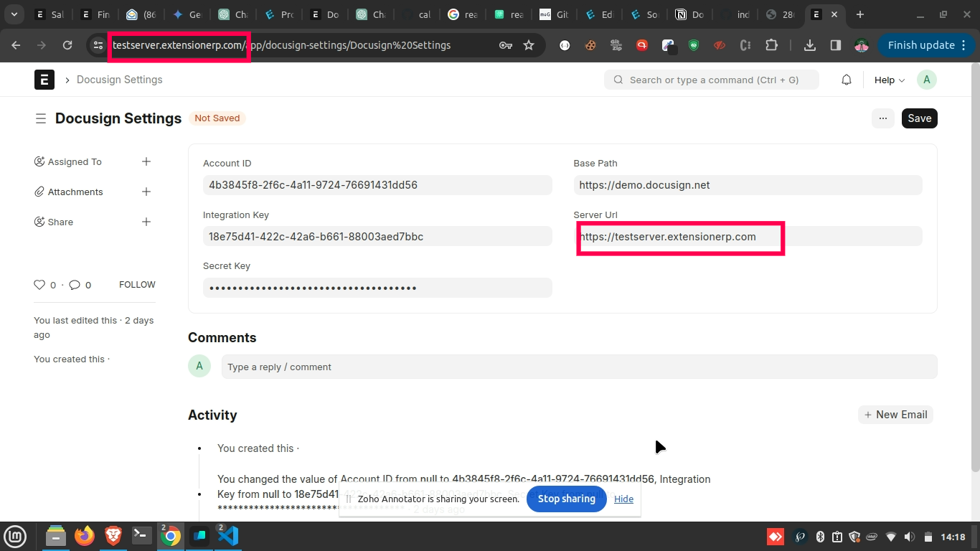Viewport: 980px width, 551px height.
Task: Click the taskbar clock showing 14:18
Action: point(953,537)
